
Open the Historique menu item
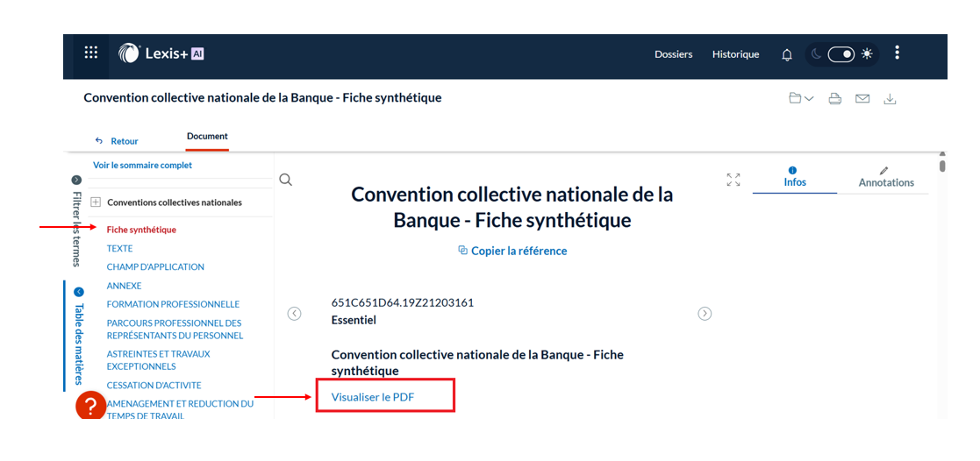tap(735, 54)
